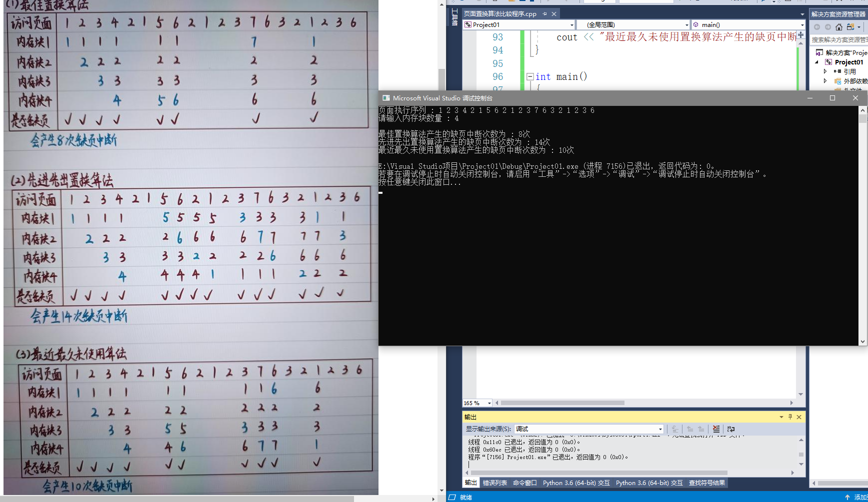Collapse the Project01 tree node
The image size is (868, 502).
pos(817,62)
